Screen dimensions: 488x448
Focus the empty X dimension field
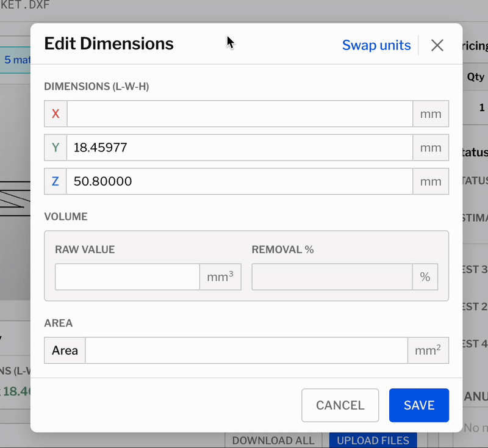[240, 114]
